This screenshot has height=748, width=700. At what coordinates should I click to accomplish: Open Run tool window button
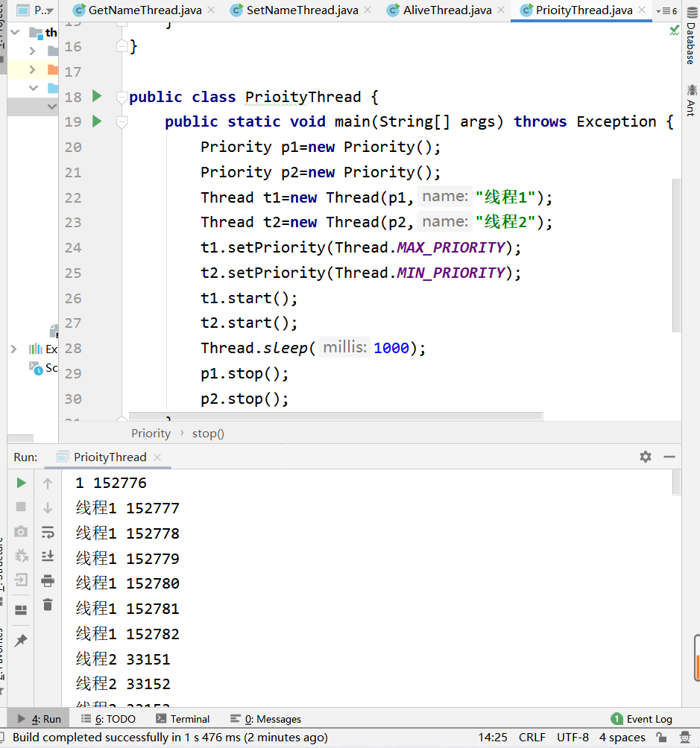tap(40, 719)
